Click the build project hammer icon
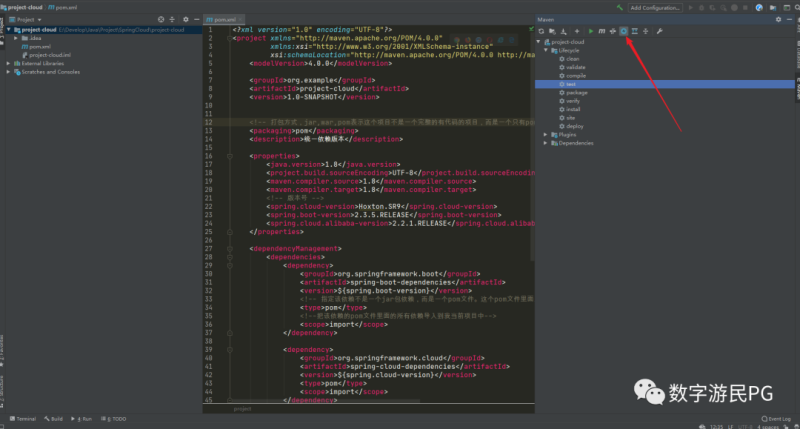Screen dimensions: 800x429 618,7
